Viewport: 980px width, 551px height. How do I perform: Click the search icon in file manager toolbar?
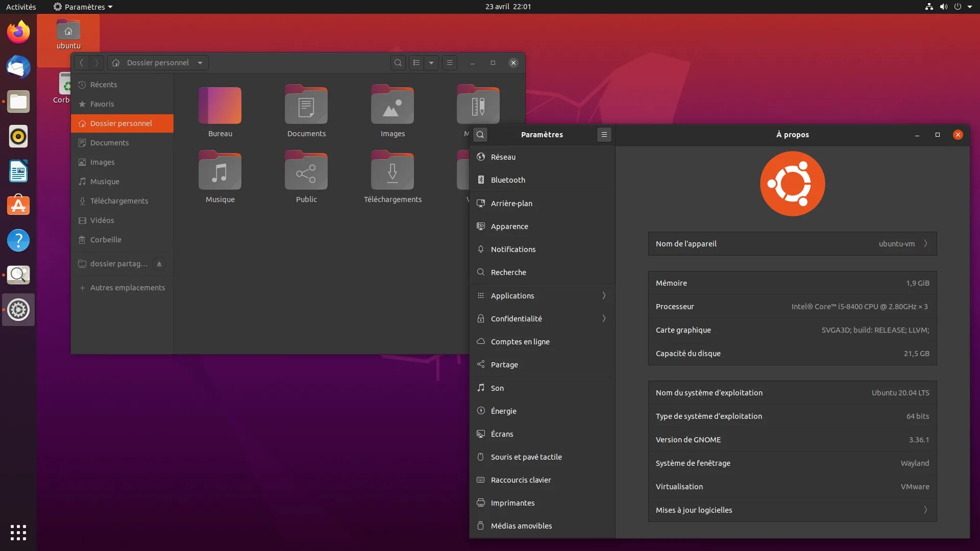click(398, 63)
